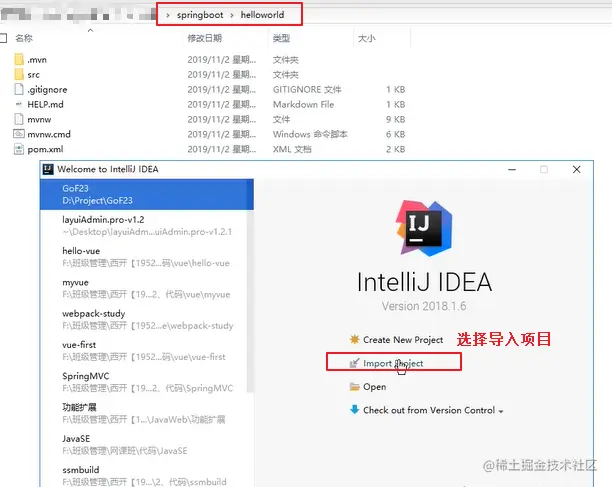This screenshot has width=612, height=487.
Task: Click the pom.xml file icon
Action: click(x=19, y=149)
